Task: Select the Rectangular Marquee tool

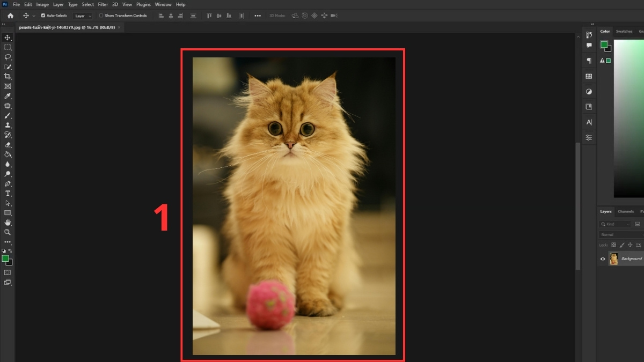Action: [8, 47]
